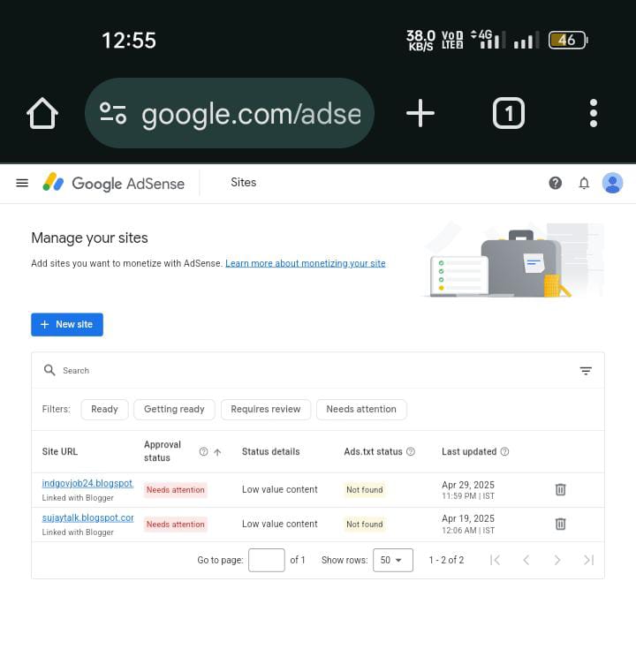636x672 pixels.
Task: Open the filter list icon in search row
Action: (x=586, y=371)
